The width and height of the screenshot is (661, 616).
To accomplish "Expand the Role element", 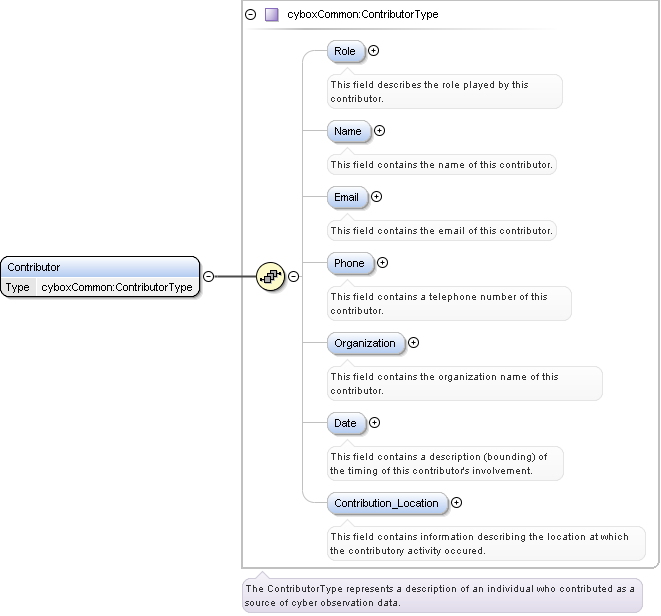I will 374,50.
